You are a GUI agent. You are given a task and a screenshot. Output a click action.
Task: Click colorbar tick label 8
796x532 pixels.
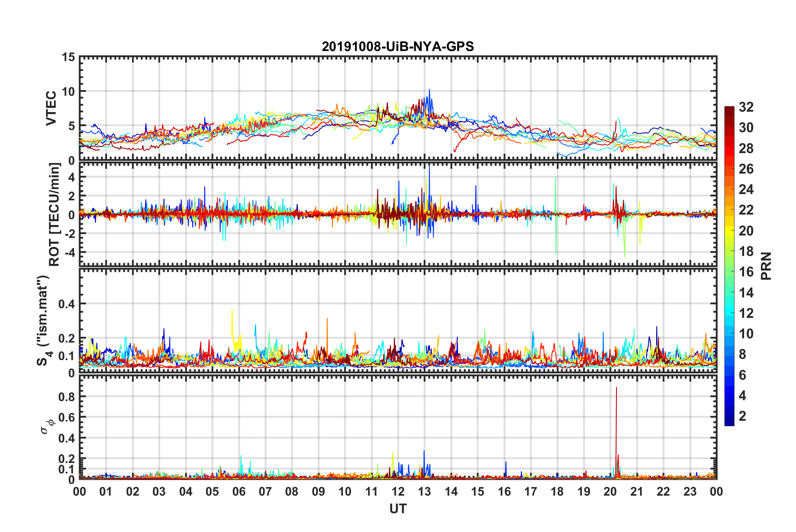[742, 354]
